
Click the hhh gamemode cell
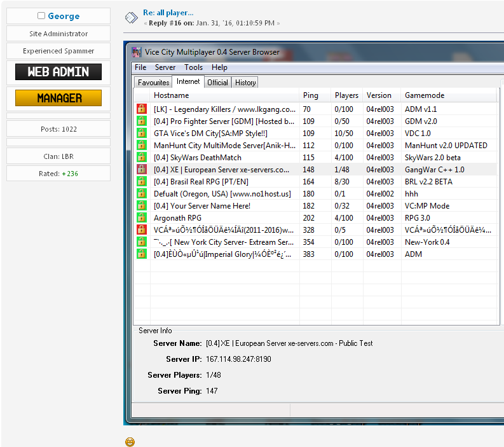point(411,194)
